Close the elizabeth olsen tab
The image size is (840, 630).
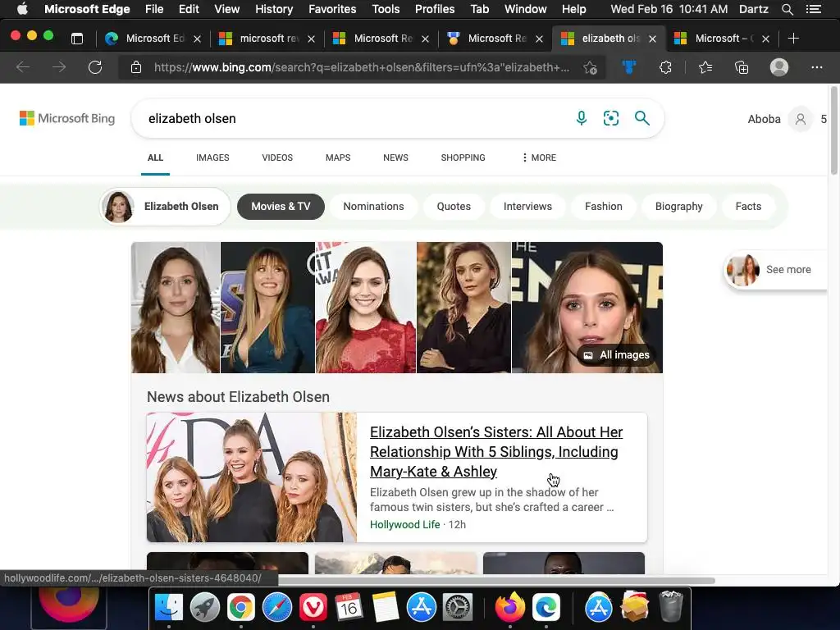(x=652, y=39)
